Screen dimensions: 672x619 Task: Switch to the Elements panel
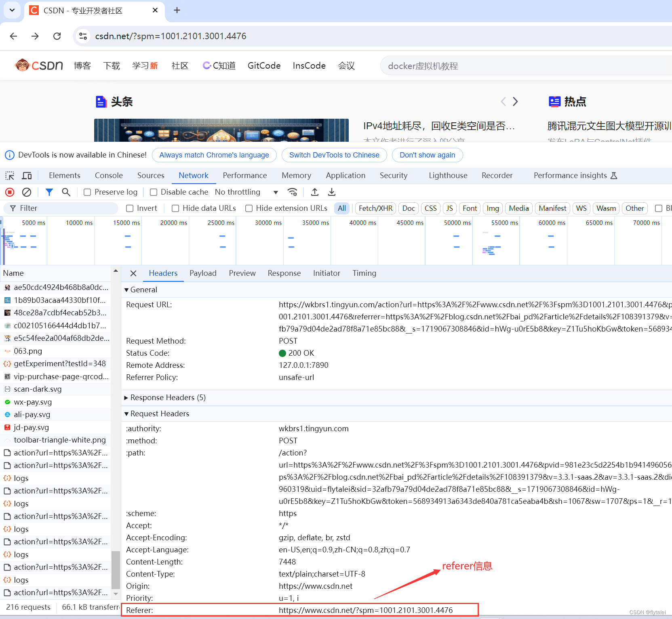(65, 176)
